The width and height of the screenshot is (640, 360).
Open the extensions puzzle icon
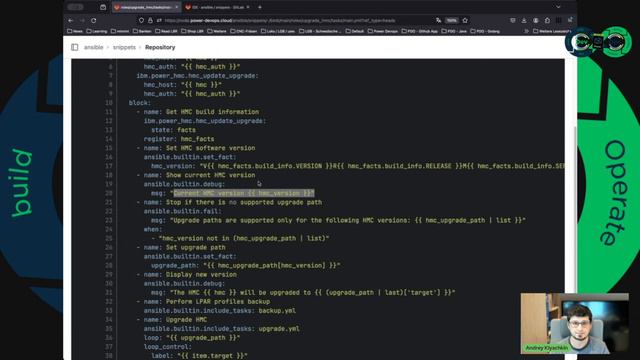tap(547, 20)
